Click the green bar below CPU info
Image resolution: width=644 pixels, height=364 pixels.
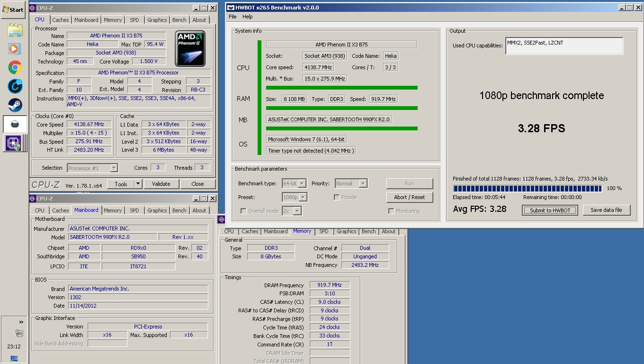click(341, 88)
